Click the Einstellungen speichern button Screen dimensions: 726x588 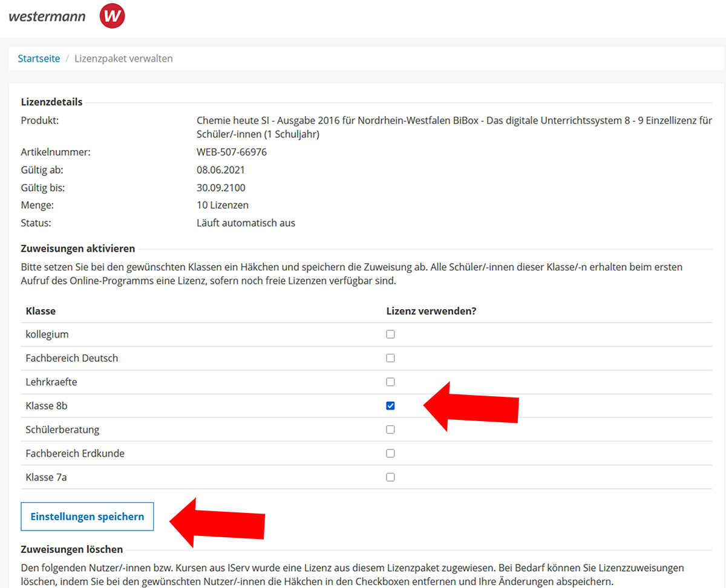click(87, 517)
